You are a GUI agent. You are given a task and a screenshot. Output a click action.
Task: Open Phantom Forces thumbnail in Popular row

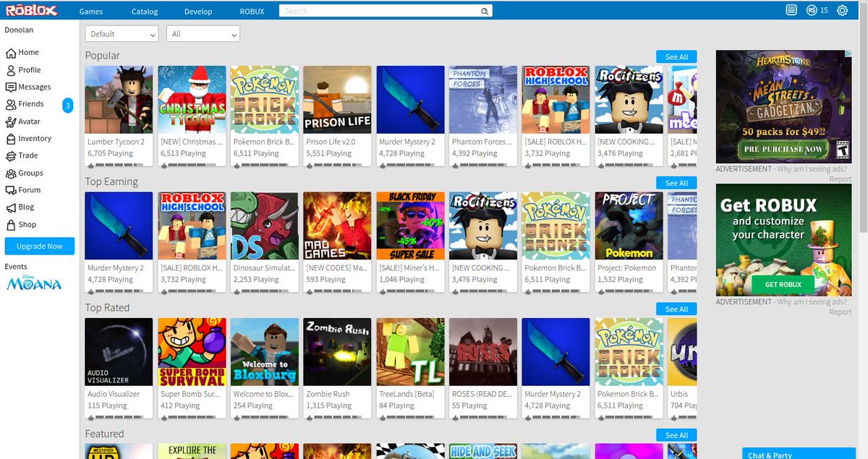point(483,100)
